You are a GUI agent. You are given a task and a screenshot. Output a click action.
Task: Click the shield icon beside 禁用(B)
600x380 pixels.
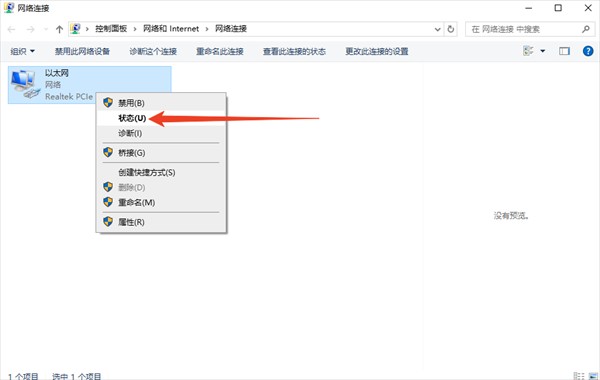[108, 103]
